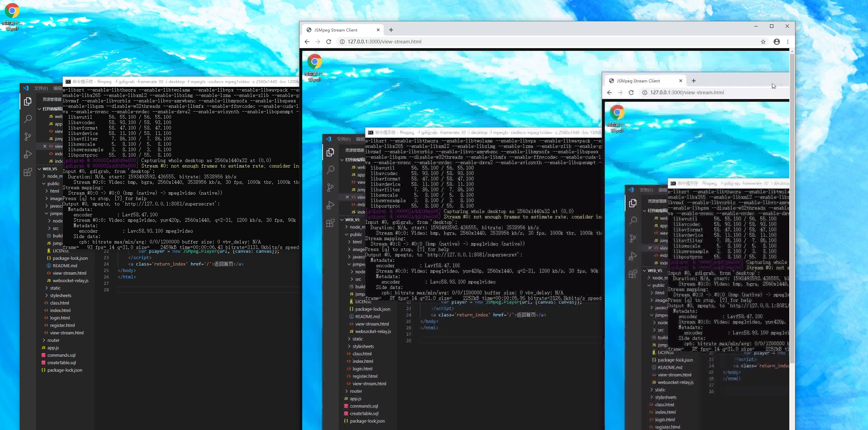Bookmark this page with the outermost star icon

click(763, 42)
